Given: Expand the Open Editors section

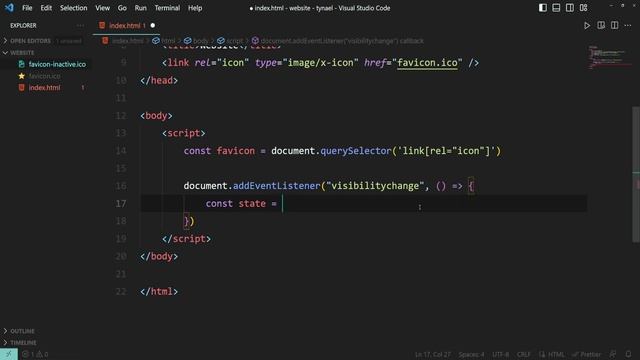Looking at the screenshot, I should 31,41.
